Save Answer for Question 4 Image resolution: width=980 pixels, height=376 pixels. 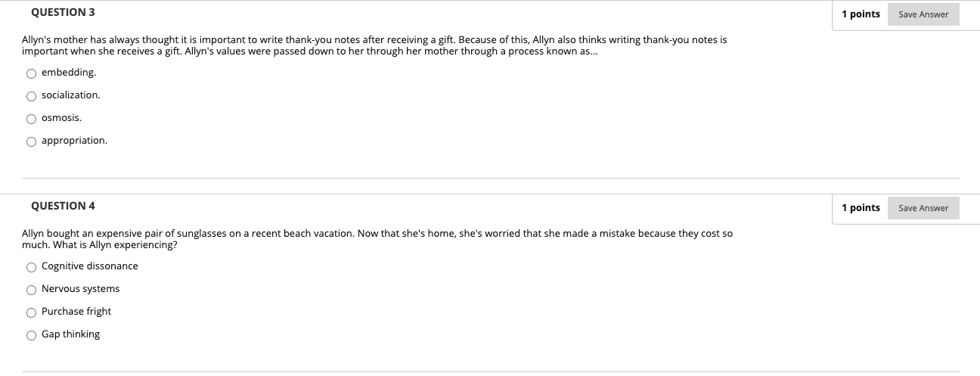923,208
